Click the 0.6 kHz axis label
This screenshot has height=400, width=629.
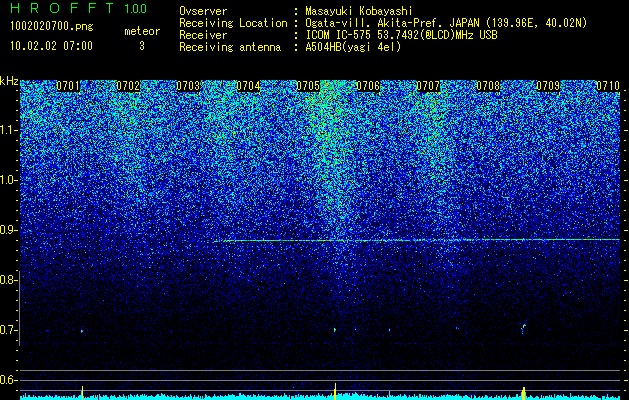[8, 380]
